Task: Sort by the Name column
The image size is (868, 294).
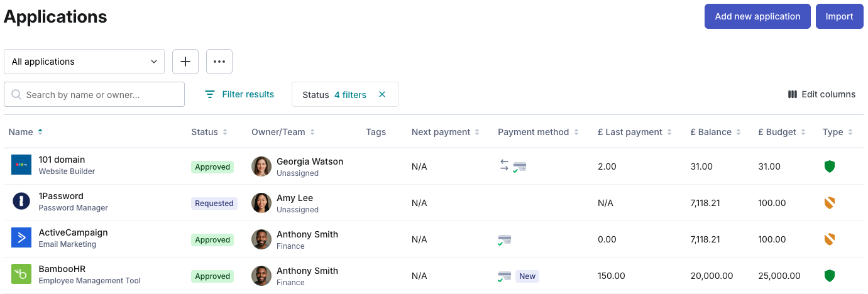Action: pyautogui.click(x=26, y=132)
